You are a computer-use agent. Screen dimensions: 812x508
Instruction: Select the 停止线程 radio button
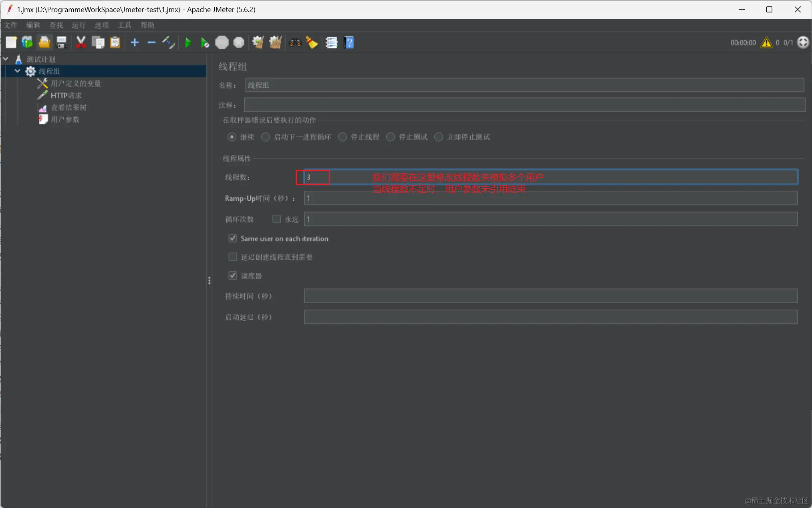pyautogui.click(x=343, y=137)
